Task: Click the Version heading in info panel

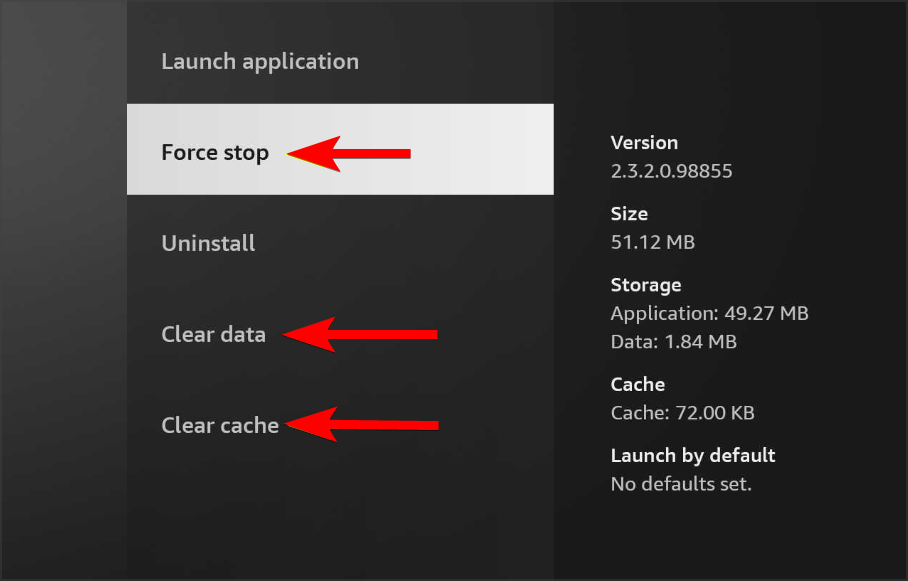Action: coord(644,143)
